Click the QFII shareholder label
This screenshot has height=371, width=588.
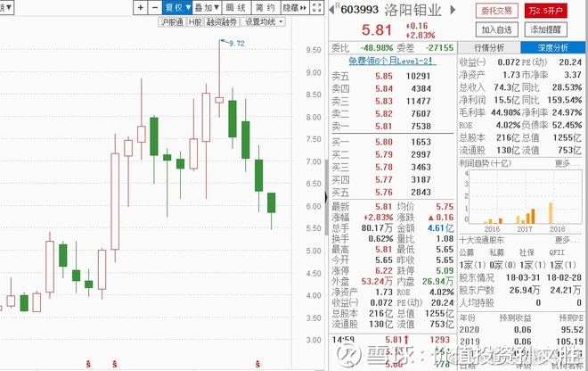click(557, 252)
